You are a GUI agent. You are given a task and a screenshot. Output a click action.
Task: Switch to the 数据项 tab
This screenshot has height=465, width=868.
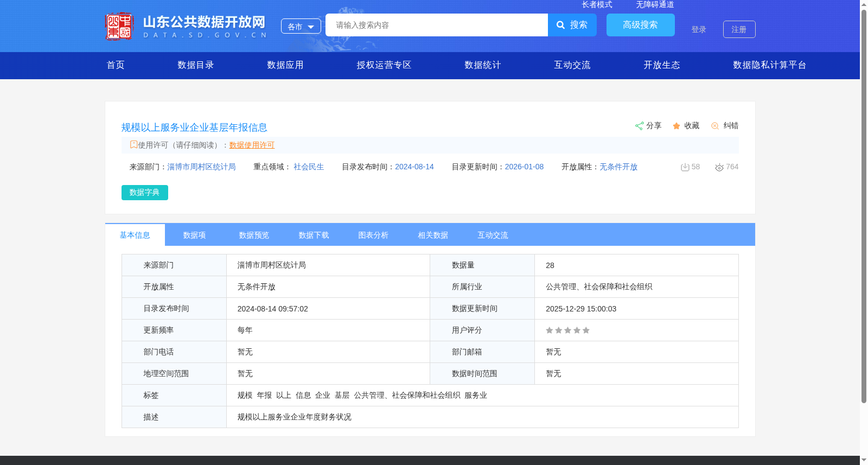point(194,235)
